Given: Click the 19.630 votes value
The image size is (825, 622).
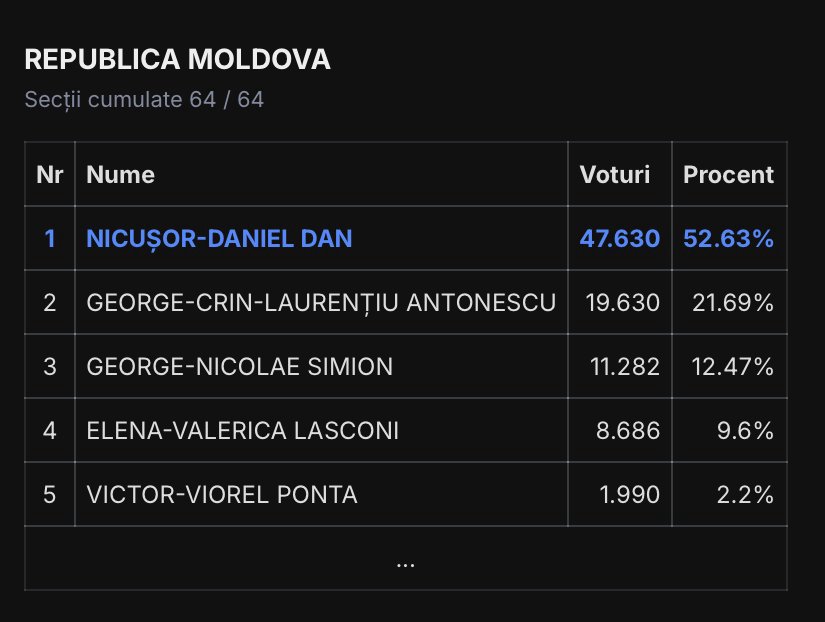Looking at the screenshot, I should coord(622,303).
